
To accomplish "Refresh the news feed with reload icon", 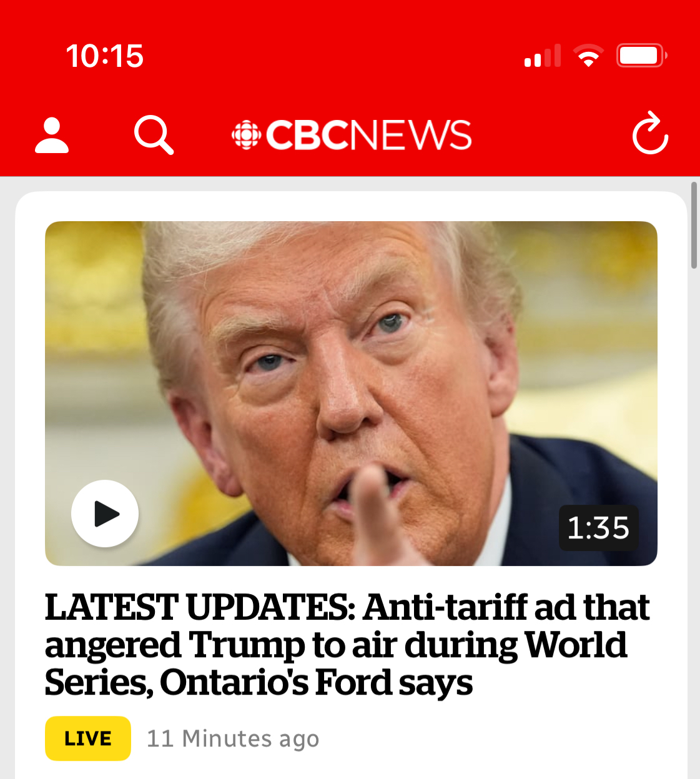I will pos(650,133).
